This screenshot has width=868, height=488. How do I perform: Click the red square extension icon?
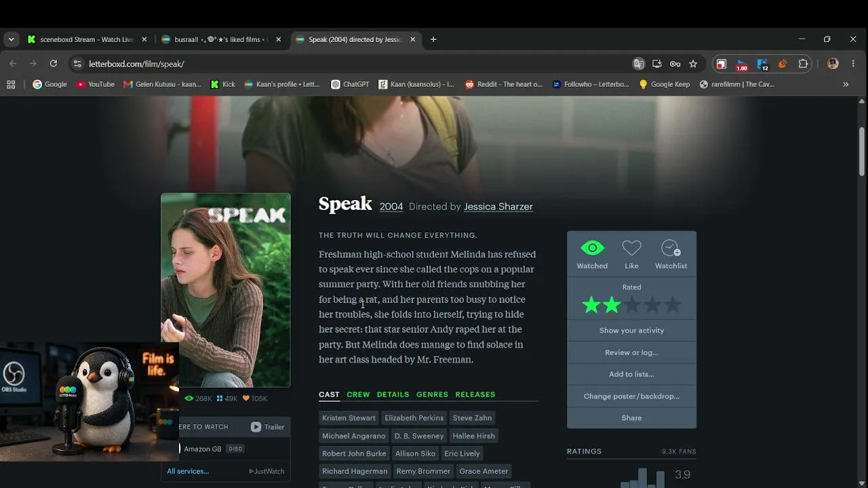tap(722, 64)
